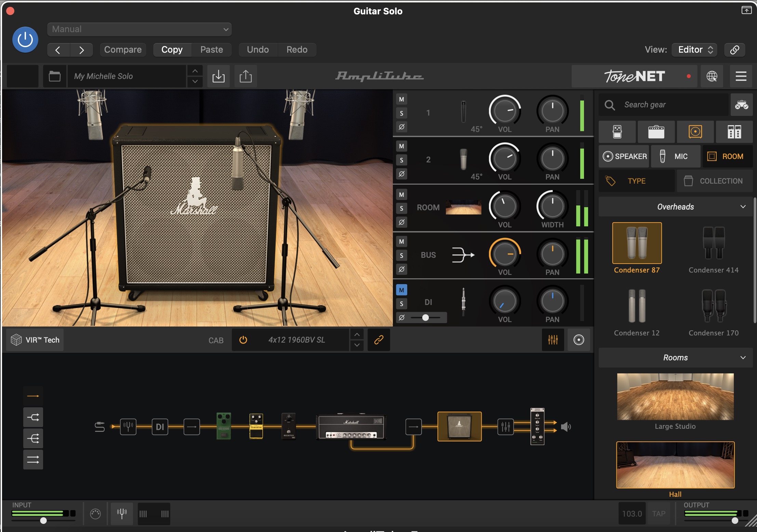Click the OUTPUT level slider handle
This screenshot has width=757, height=532.
[x=735, y=520]
